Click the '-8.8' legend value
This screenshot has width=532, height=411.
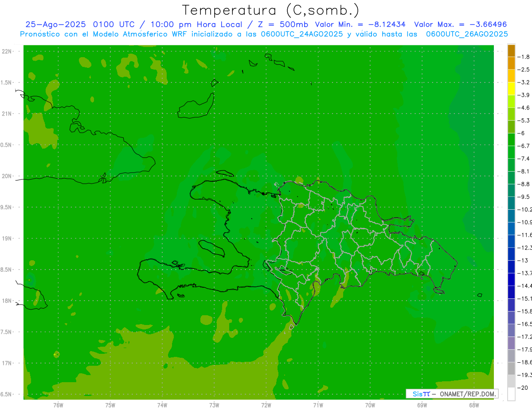(x=524, y=184)
